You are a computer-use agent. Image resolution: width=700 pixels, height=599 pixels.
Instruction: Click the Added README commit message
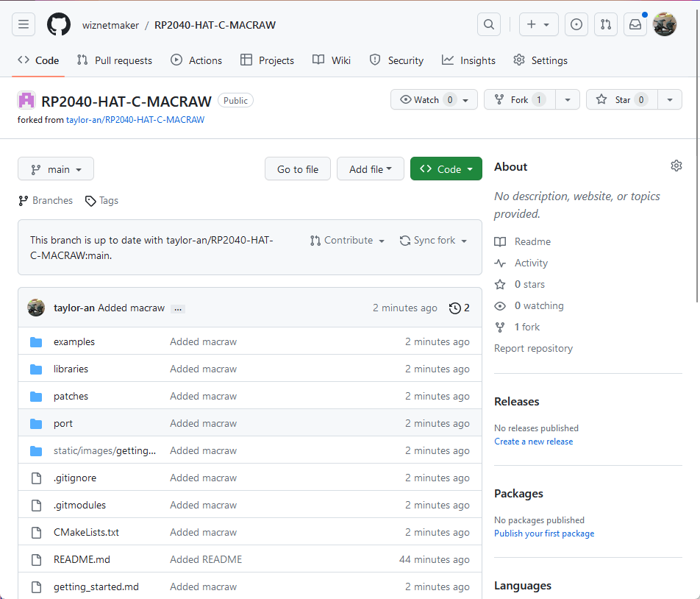[x=206, y=560]
